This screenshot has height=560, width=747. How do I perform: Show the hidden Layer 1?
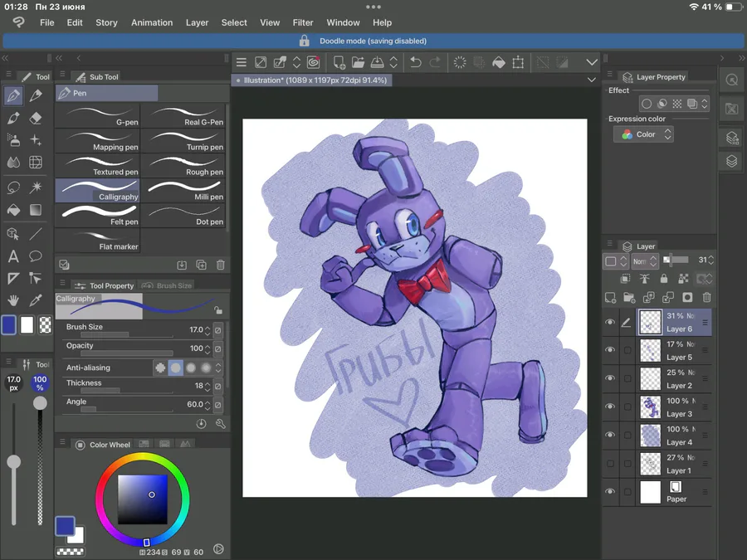tap(610, 463)
